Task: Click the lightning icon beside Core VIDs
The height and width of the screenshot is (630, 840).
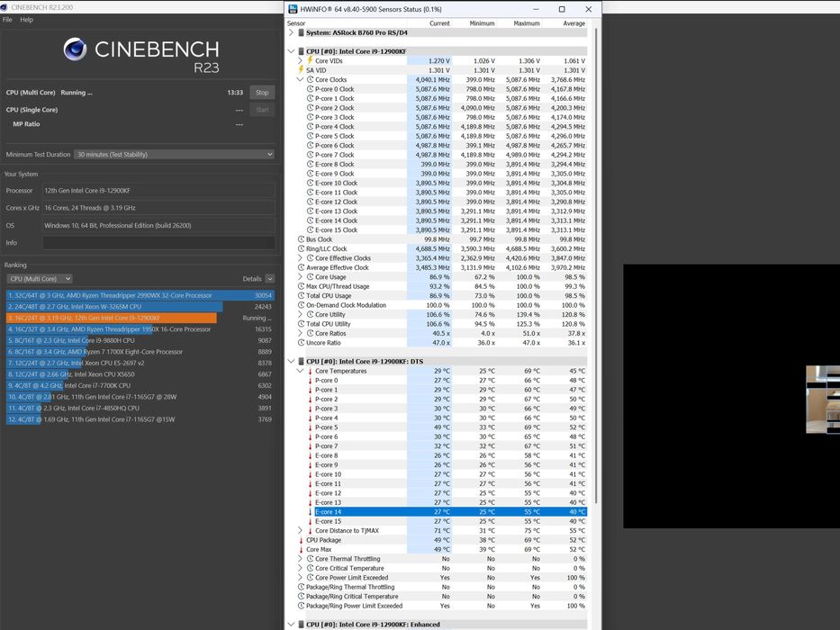Action: click(310, 60)
